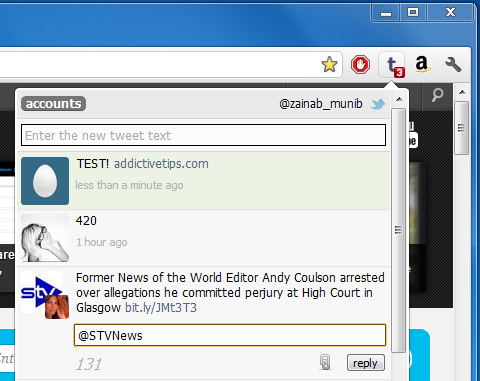The width and height of the screenshot is (480, 381).
Task: Open the AdBlock stop-hand extension icon
Action: [x=360, y=64]
